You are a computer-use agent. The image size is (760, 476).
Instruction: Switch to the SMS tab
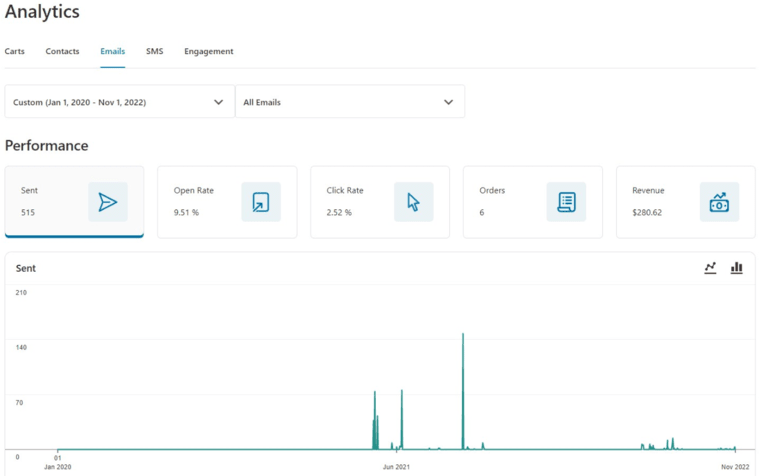pyautogui.click(x=155, y=51)
